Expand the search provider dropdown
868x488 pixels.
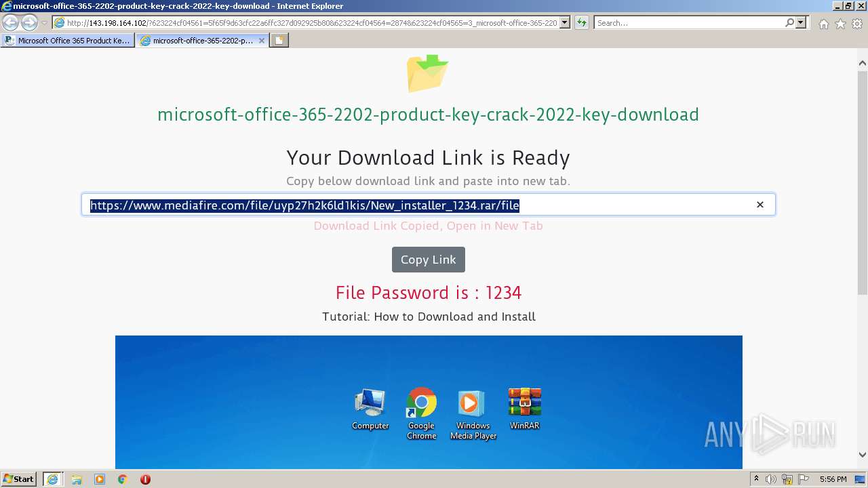802,23
